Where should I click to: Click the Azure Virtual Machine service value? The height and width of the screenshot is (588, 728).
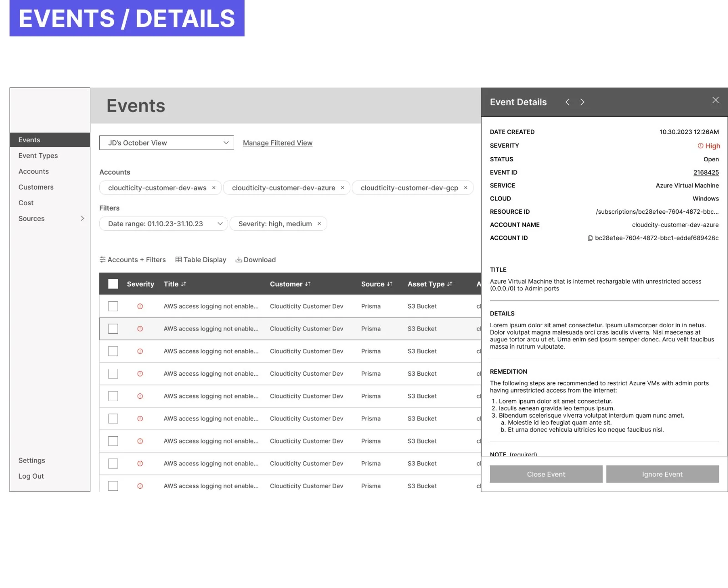687,186
